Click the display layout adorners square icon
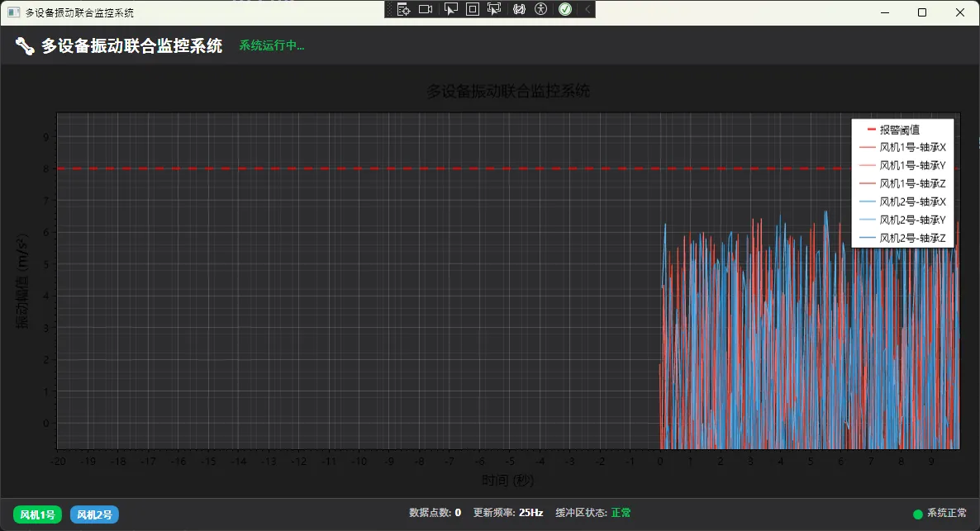The height and width of the screenshot is (531, 980). (473, 9)
